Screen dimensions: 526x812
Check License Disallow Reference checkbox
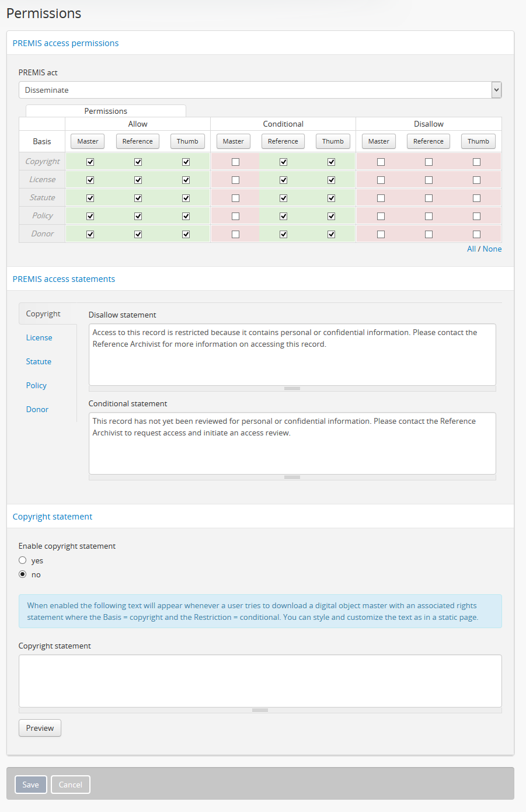point(429,180)
